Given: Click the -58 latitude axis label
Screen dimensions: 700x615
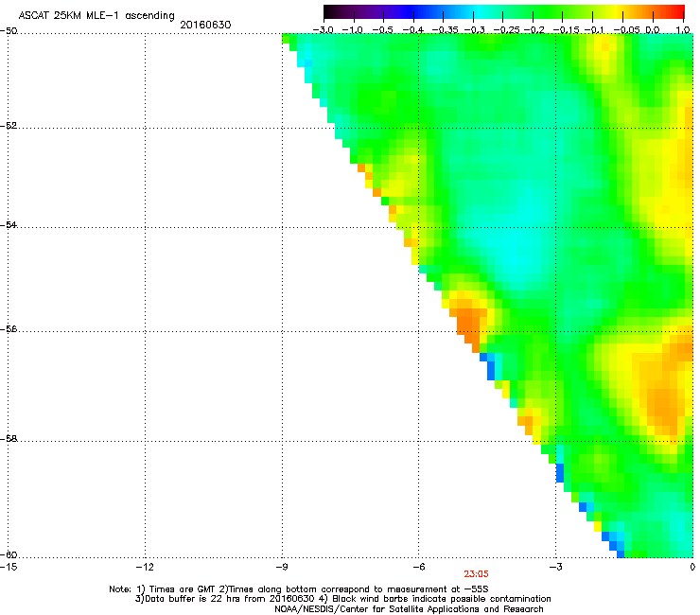Looking at the screenshot, I should point(9,439).
